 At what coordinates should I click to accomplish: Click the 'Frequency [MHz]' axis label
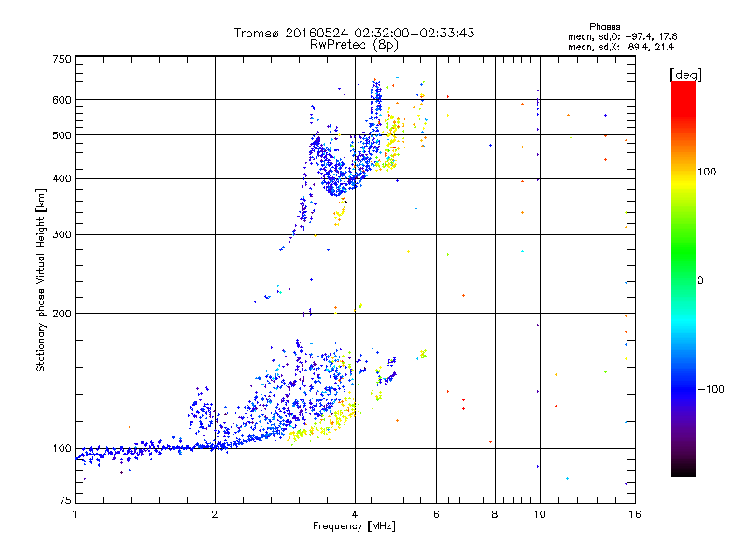pos(354,526)
